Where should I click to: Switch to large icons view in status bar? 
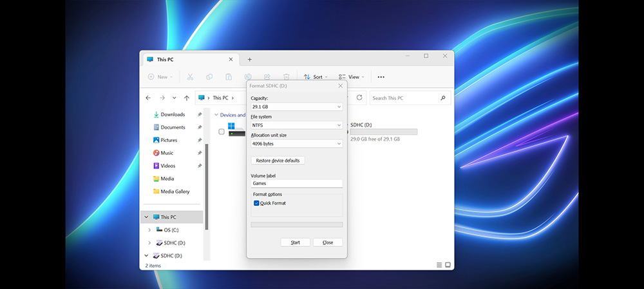point(448,264)
